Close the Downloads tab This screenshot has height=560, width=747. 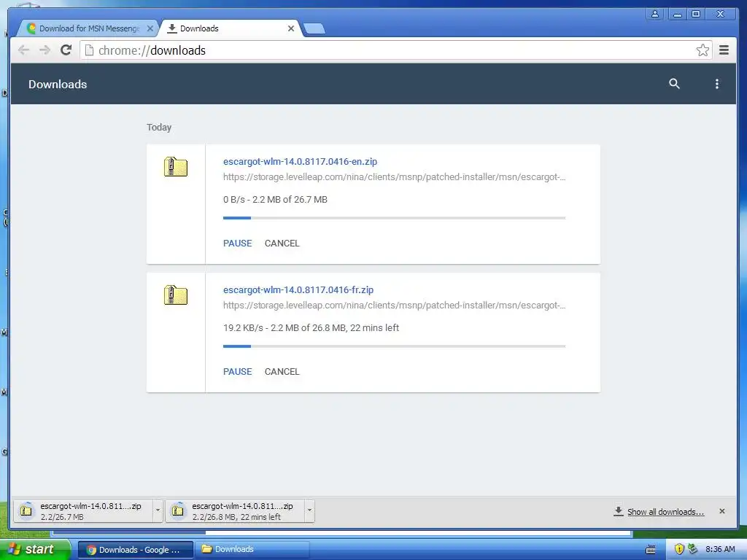click(290, 28)
